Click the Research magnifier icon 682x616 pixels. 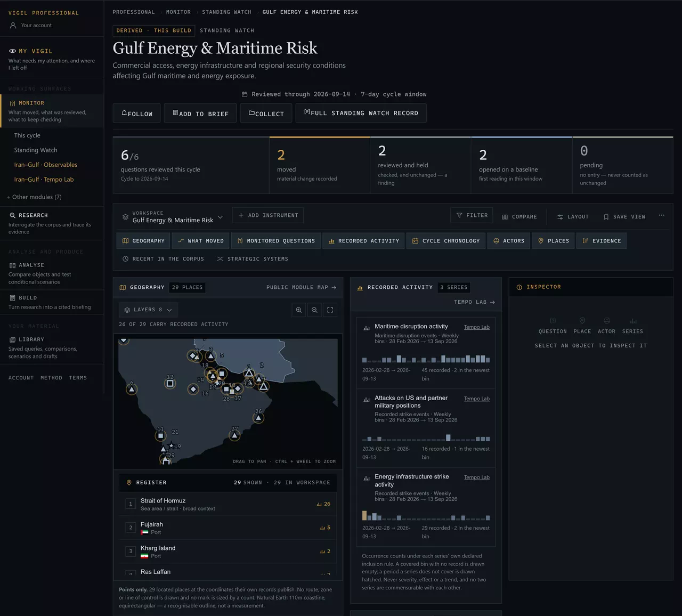tap(13, 215)
